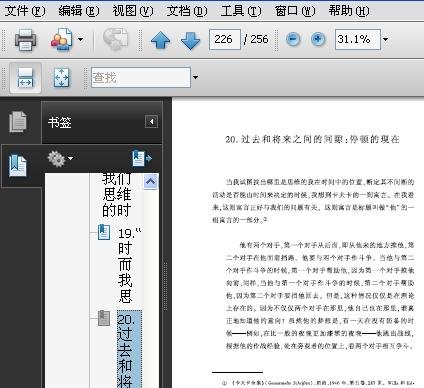
Task: Open the 编辑(E) menu
Action: pos(79,11)
